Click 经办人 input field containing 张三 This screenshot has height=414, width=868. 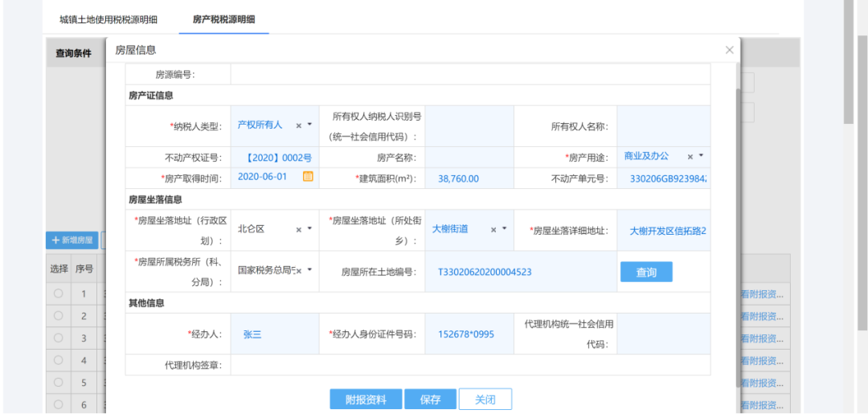[x=275, y=334]
